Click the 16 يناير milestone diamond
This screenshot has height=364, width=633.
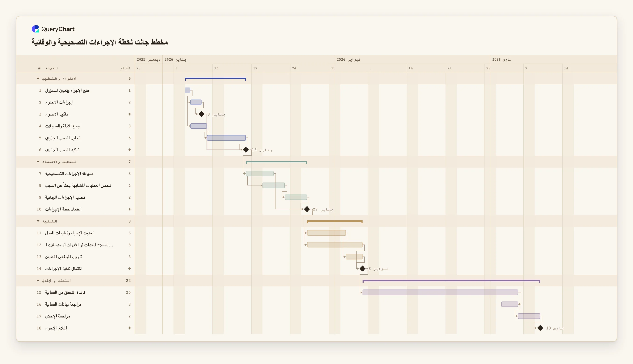(246, 150)
